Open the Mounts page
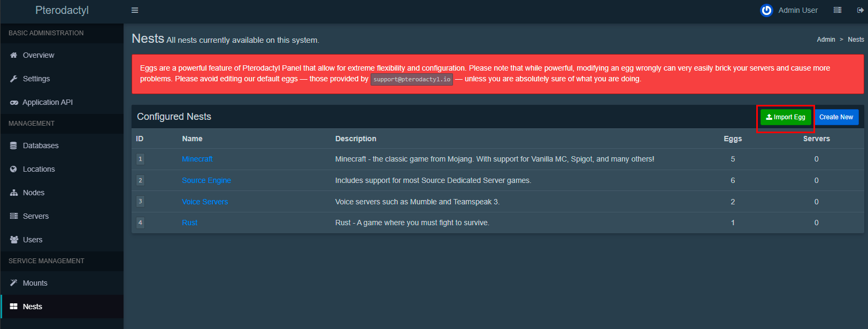 coord(35,283)
